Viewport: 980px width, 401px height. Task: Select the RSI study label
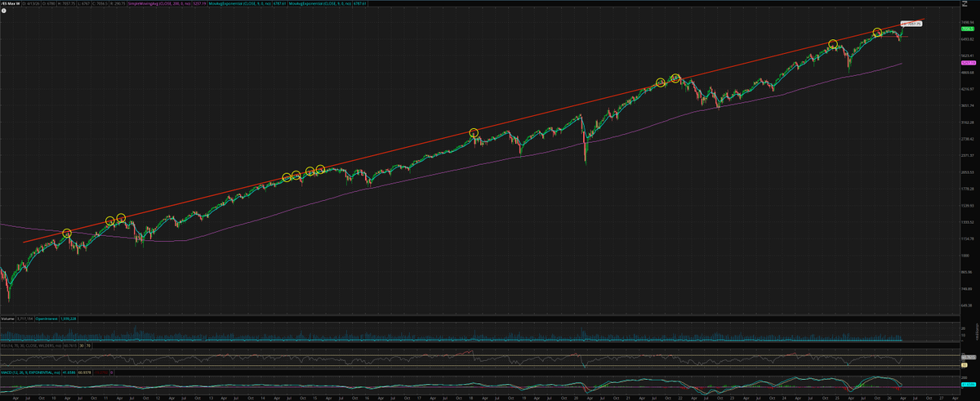(31, 345)
